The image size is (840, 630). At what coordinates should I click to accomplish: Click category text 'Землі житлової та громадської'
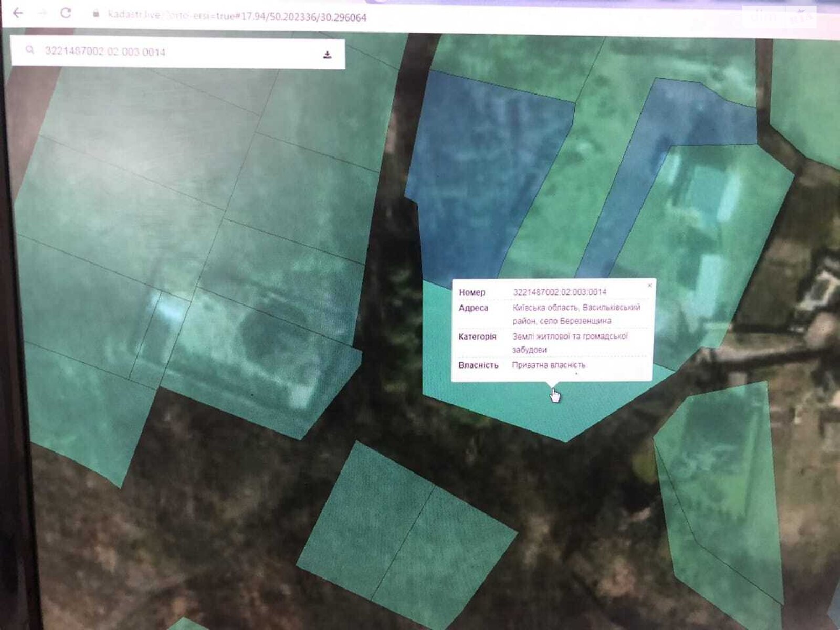(570, 336)
